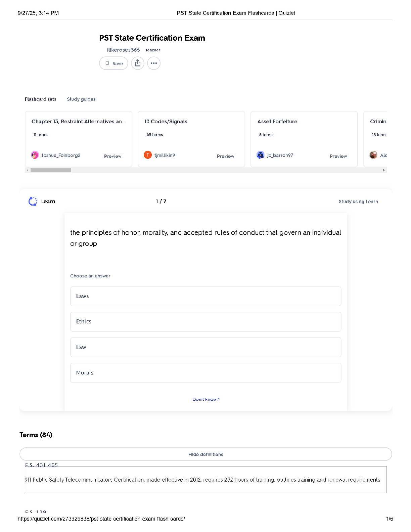Click the Study using Learn link
411x532 pixels.
[x=358, y=202]
